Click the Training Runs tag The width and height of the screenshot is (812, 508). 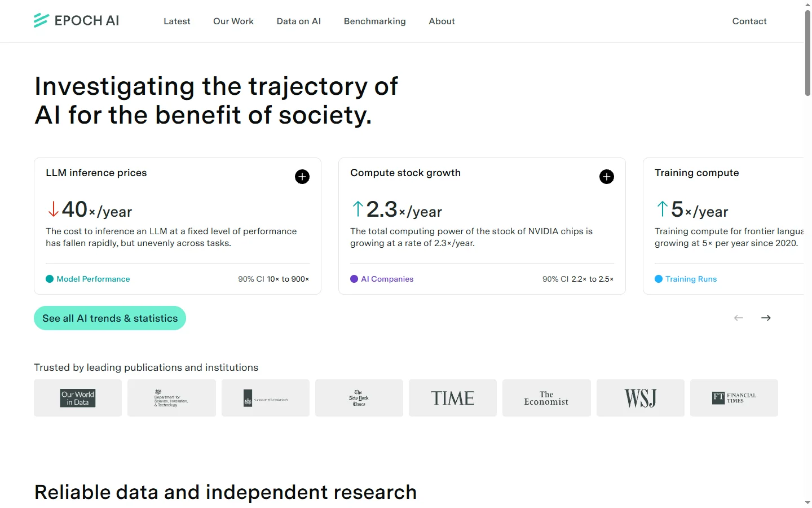click(691, 279)
